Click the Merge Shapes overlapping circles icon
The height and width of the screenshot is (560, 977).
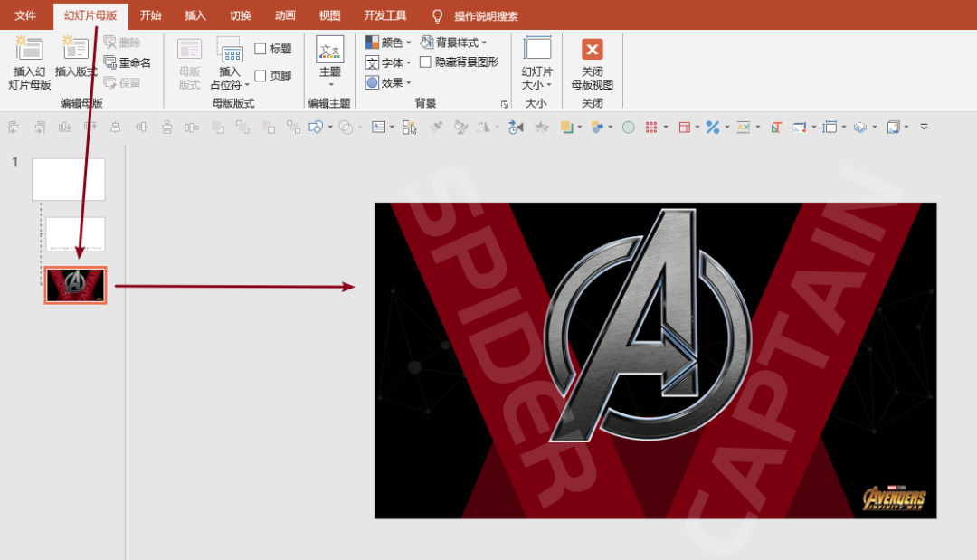pos(346,127)
